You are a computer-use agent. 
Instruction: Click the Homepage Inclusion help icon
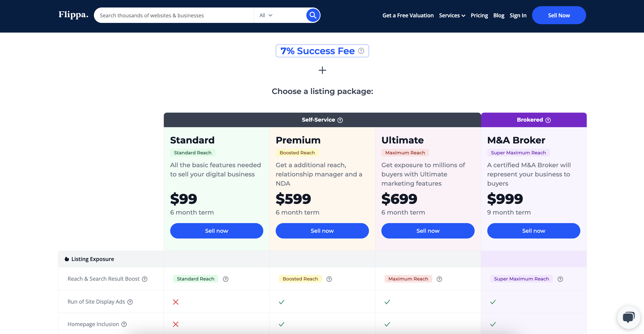tap(124, 324)
